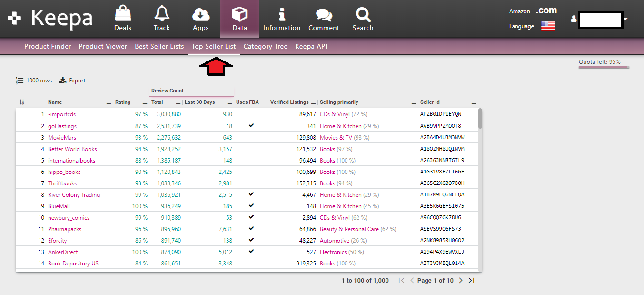Click the rank sort icon in header
The width and height of the screenshot is (644, 295).
click(21, 102)
